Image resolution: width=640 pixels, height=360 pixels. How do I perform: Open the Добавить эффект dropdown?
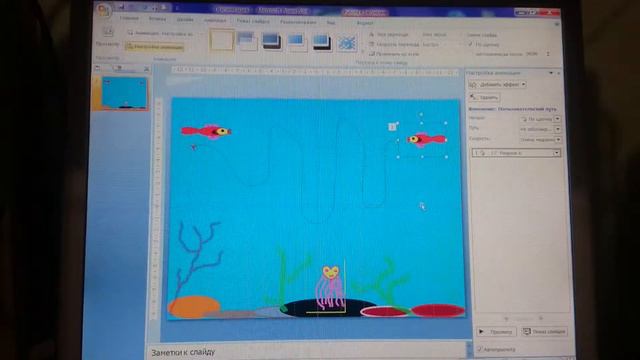(x=497, y=84)
